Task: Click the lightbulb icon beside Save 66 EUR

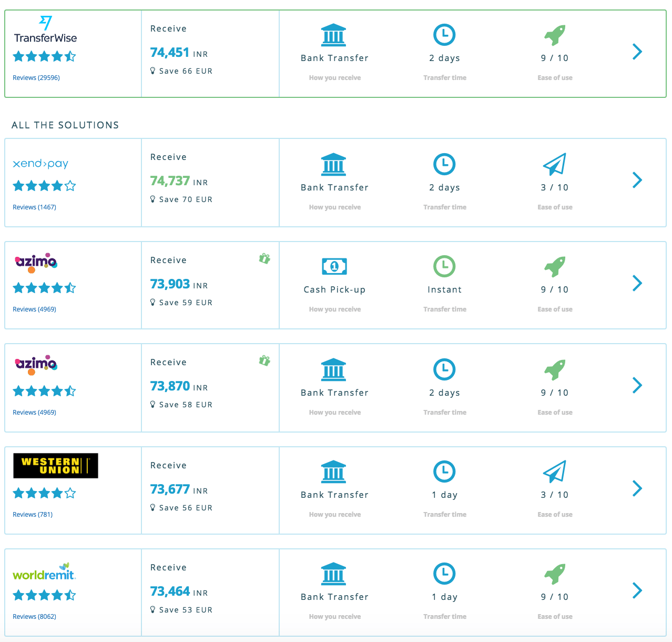Action: pos(153,71)
